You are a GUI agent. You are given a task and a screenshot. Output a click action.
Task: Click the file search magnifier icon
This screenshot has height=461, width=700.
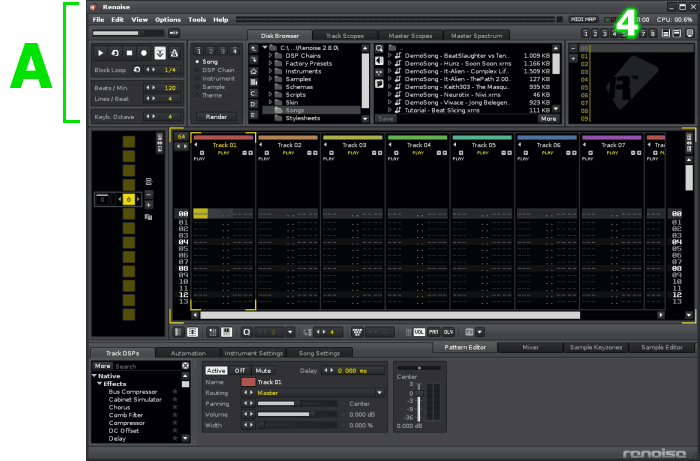pos(379,49)
